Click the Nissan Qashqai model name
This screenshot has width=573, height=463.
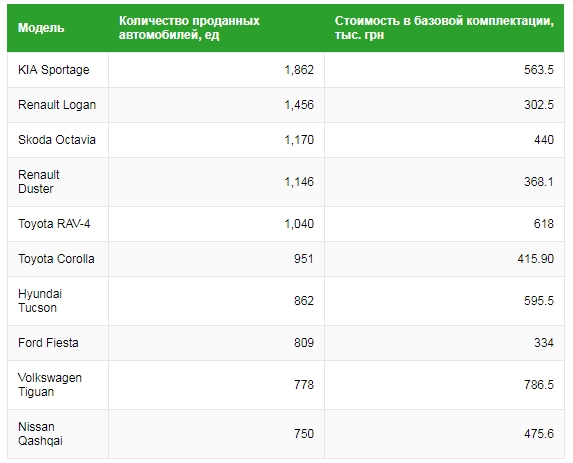40,434
